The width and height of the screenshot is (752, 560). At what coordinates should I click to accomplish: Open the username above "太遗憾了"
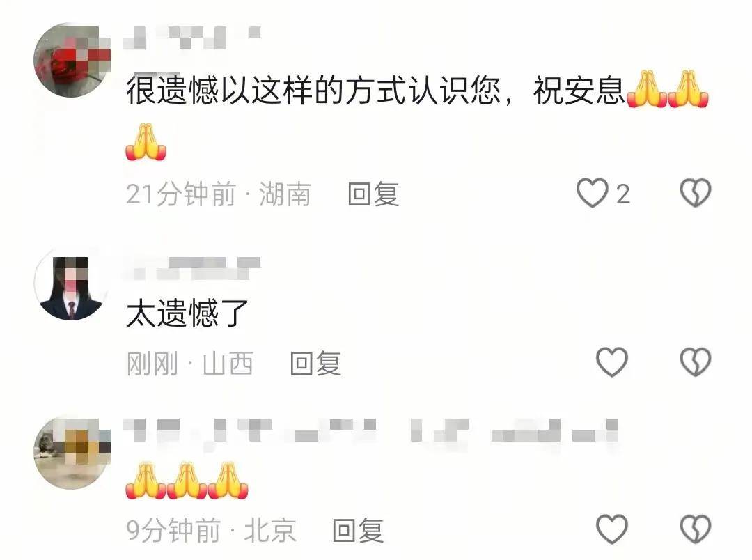click(192, 267)
